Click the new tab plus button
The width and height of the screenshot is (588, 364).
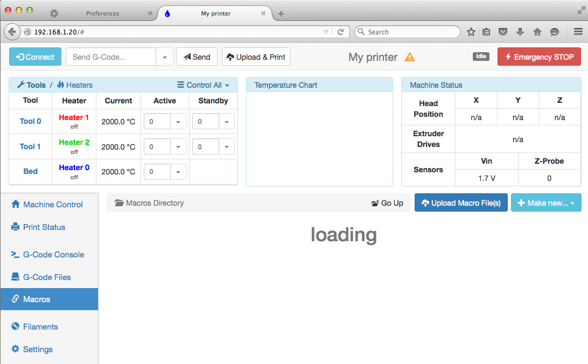281,13
